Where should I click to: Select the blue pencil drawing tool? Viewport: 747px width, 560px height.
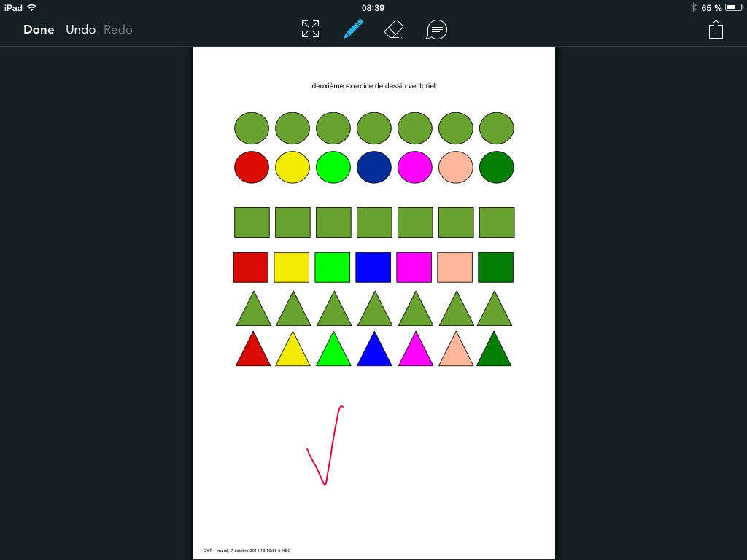pos(354,29)
